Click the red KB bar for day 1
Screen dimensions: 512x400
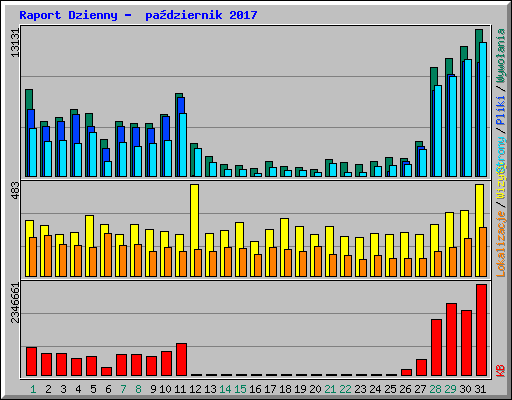click(x=31, y=362)
